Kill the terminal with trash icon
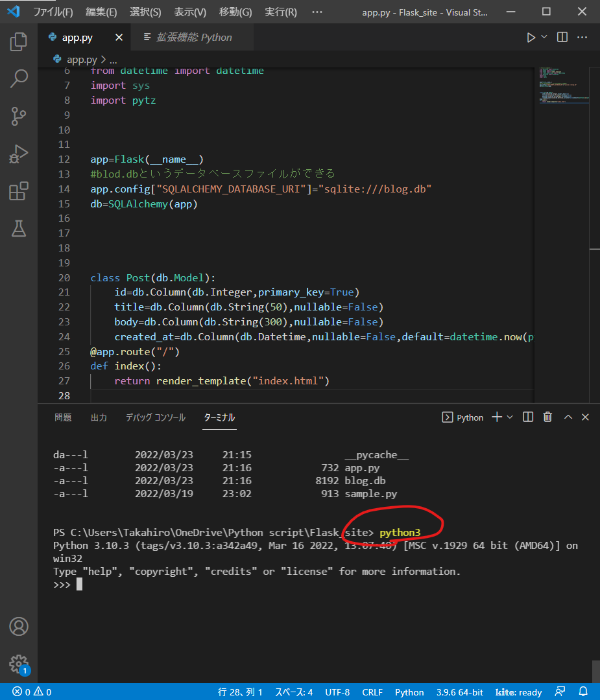 coord(547,417)
